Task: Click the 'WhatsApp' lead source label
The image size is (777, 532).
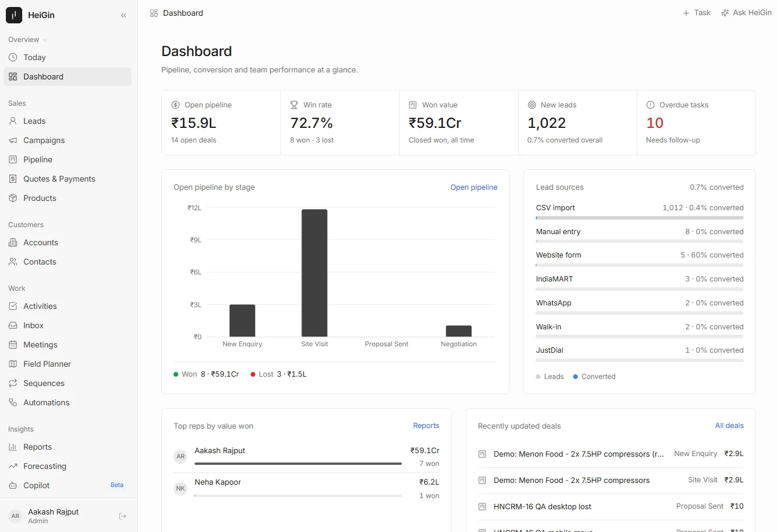Action: pos(554,303)
